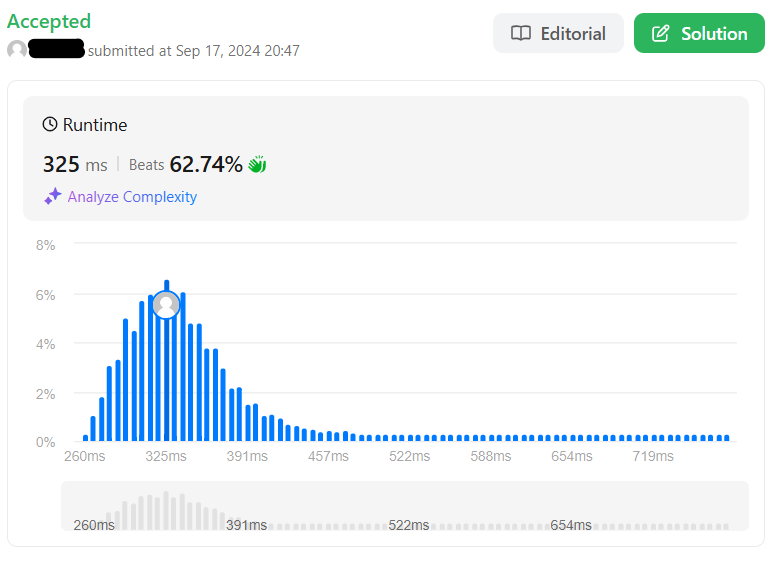Click the clock icon next to Runtime
The image size is (776, 562).
point(50,124)
